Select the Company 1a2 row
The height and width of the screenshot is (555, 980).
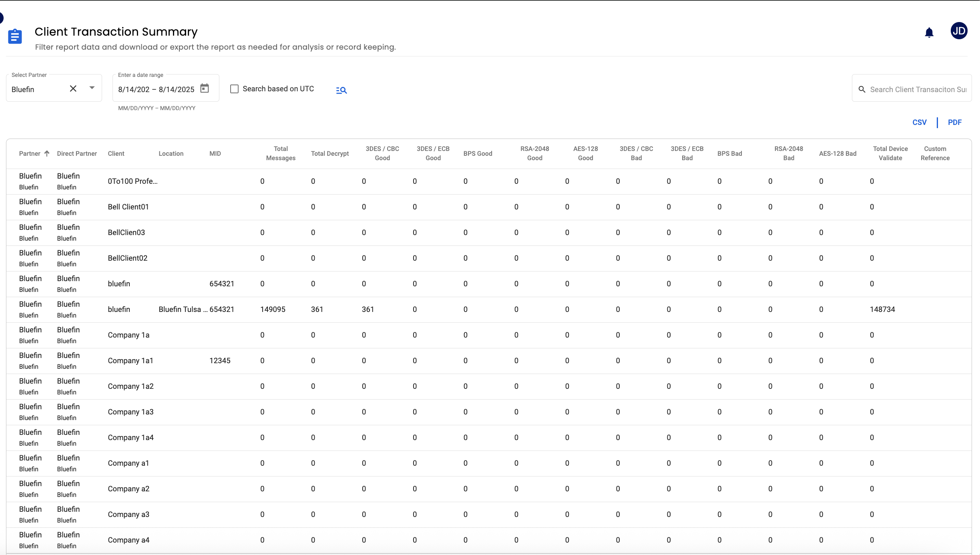click(489, 386)
